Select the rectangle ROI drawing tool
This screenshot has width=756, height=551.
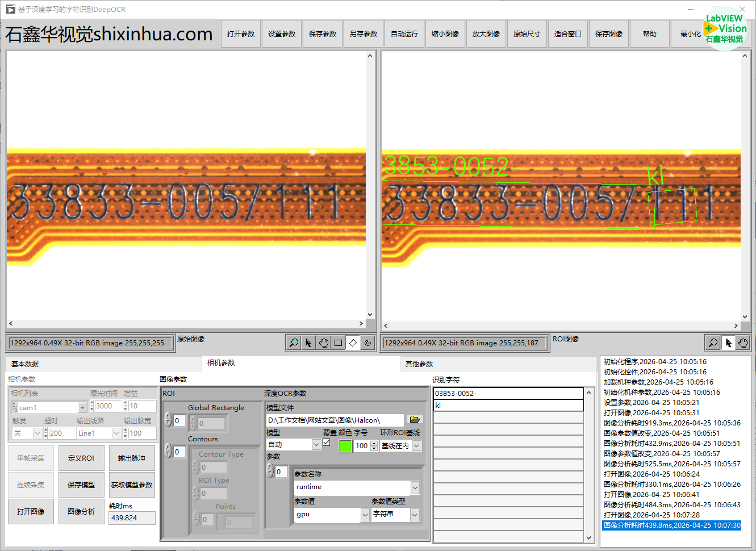[339, 343]
